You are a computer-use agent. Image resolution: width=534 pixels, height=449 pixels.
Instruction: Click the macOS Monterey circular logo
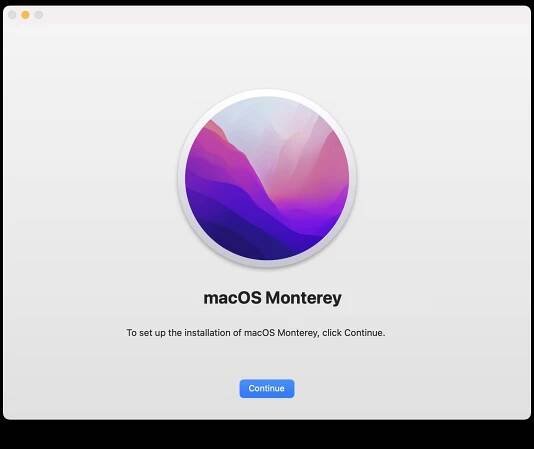(x=267, y=178)
